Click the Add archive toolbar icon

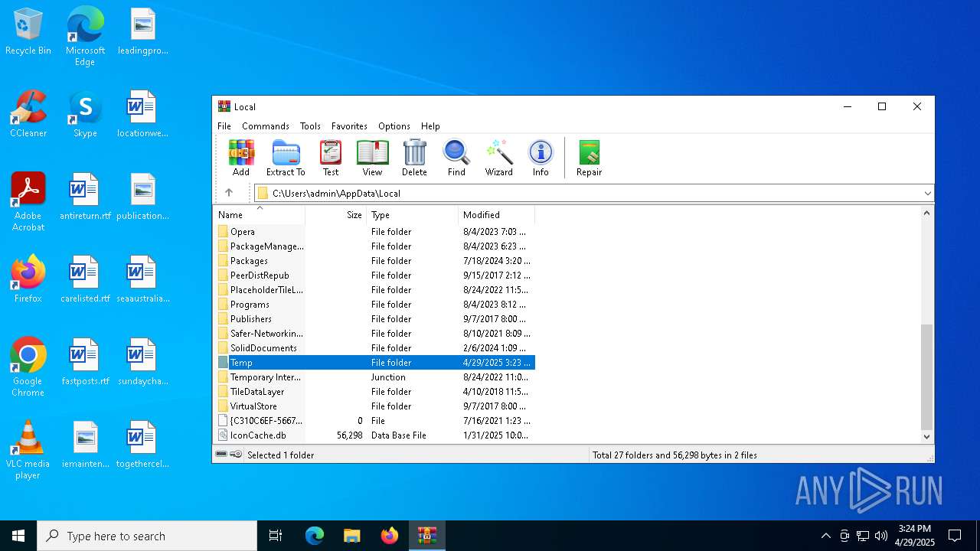241,158
